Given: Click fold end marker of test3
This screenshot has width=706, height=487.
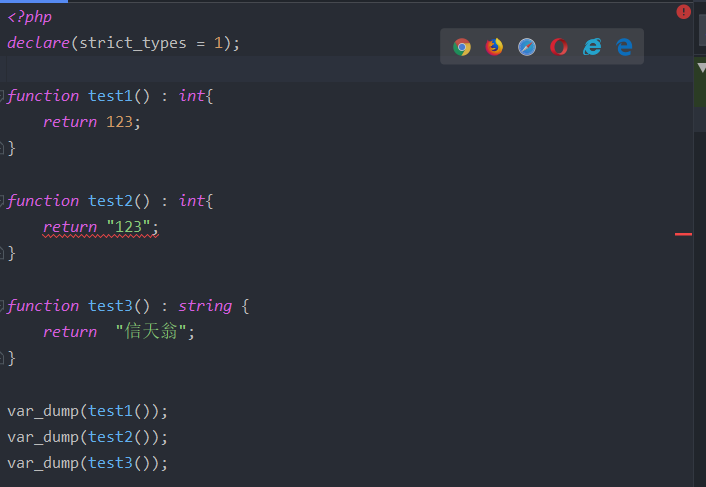Looking at the screenshot, I should click(x=2, y=358).
